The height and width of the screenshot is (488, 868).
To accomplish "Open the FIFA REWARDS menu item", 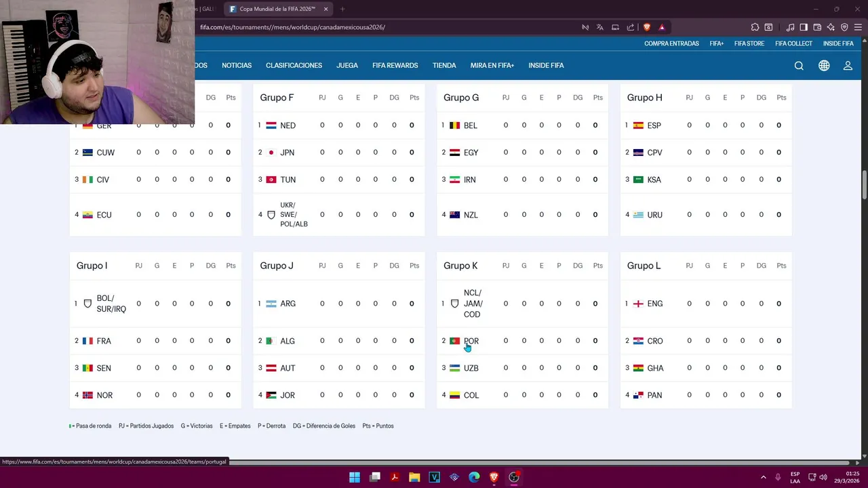I will pyautogui.click(x=395, y=66).
